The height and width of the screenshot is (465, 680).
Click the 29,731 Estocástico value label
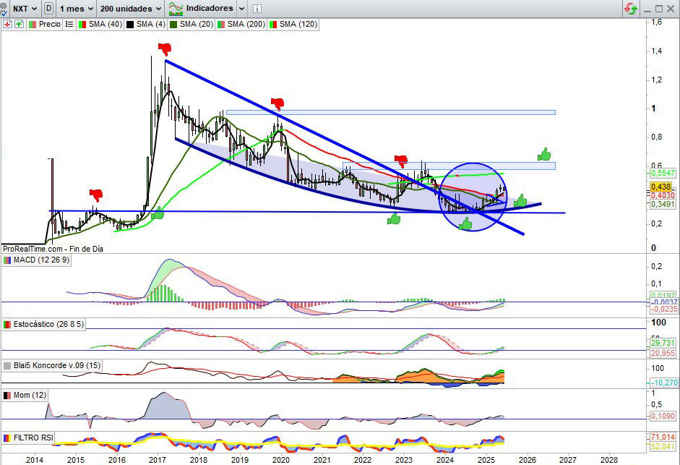pyautogui.click(x=662, y=343)
